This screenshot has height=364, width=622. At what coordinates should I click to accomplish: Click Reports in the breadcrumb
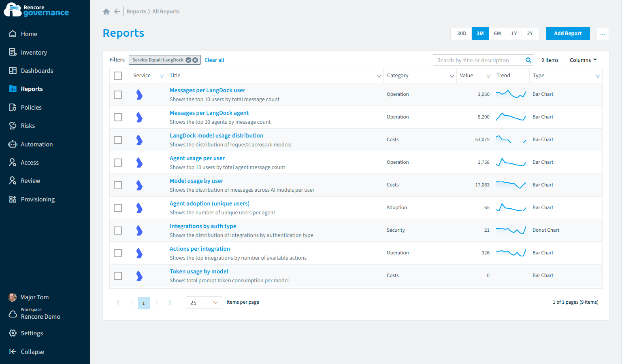(136, 12)
